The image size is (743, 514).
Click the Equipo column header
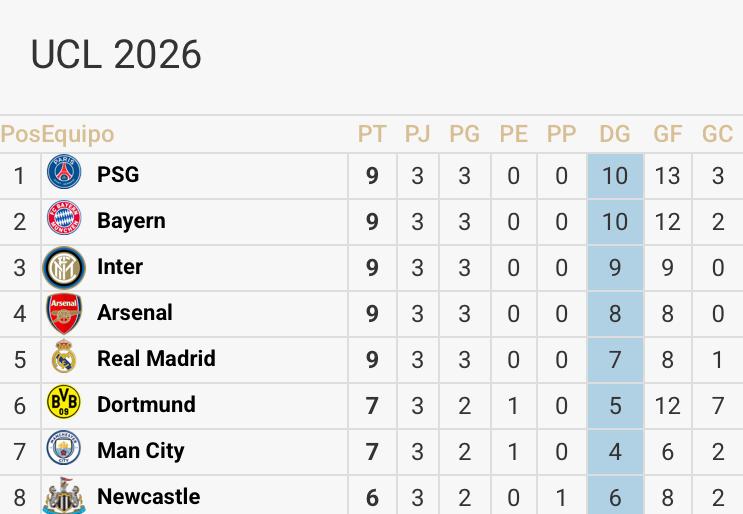(x=78, y=134)
